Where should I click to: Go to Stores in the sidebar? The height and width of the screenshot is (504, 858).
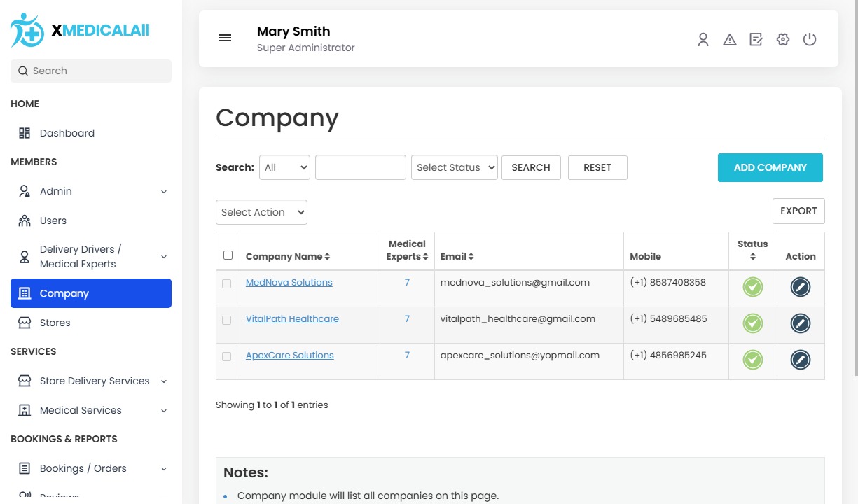coord(55,323)
